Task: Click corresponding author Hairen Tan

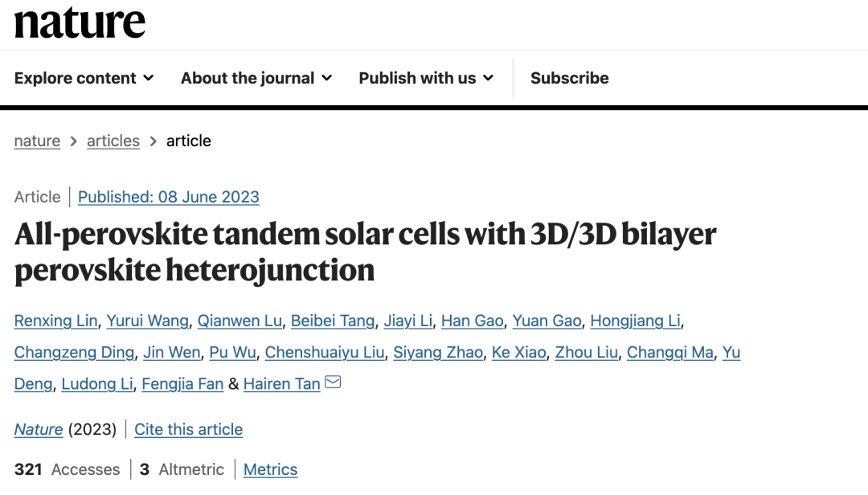Action: (x=282, y=384)
